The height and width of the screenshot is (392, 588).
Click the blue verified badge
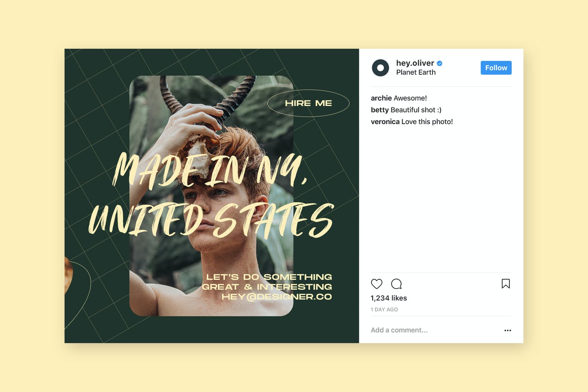point(439,63)
